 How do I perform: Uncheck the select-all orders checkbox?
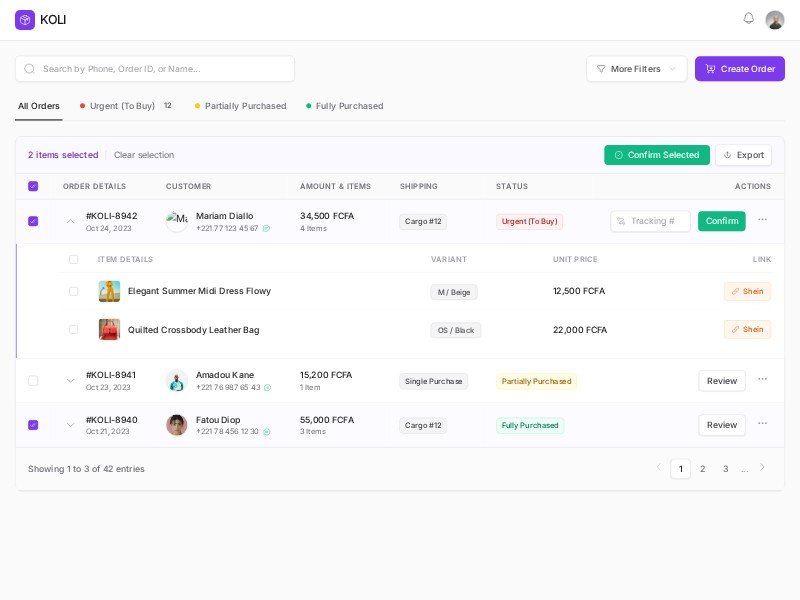(33, 186)
